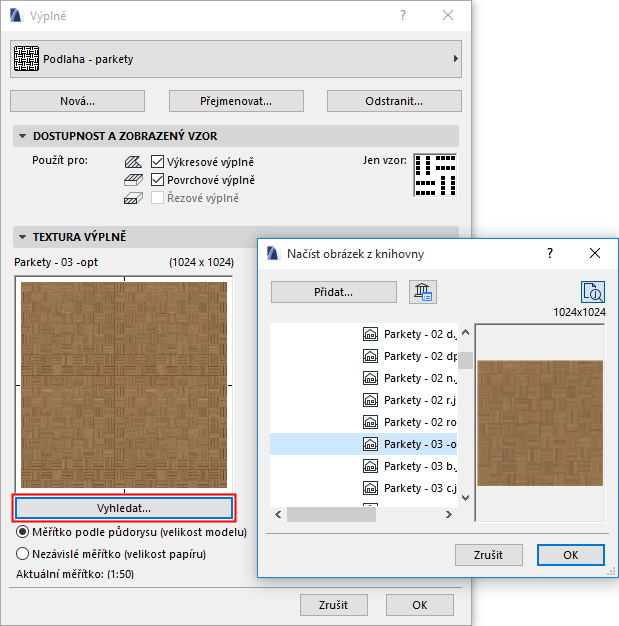Select Měřítko podle půdorysu radio button
The width and height of the screenshot is (619, 626).
pyautogui.click(x=22, y=532)
